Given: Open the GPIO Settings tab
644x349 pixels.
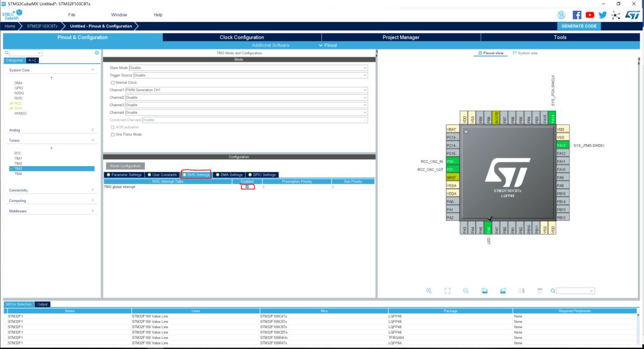Looking at the screenshot, I should (x=262, y=174).
